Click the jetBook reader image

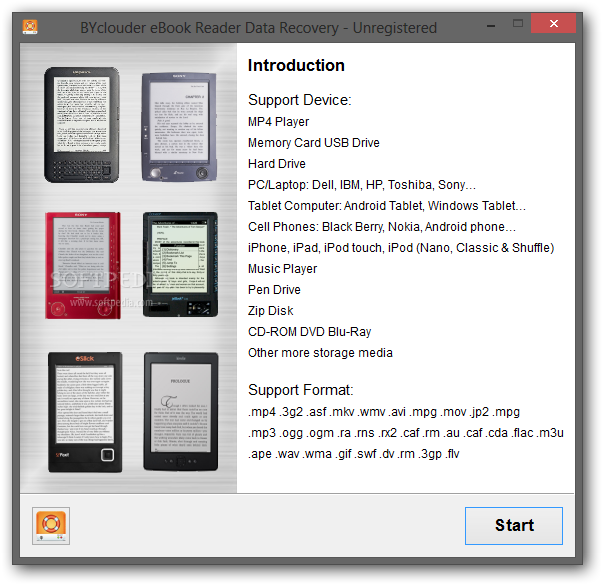(180, 265)
